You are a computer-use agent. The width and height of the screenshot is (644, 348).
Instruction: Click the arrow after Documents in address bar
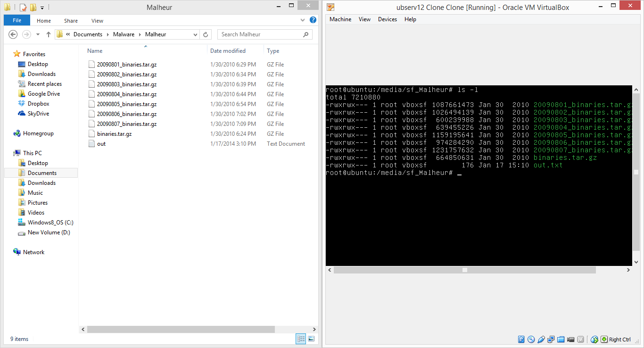pos(108,34)
